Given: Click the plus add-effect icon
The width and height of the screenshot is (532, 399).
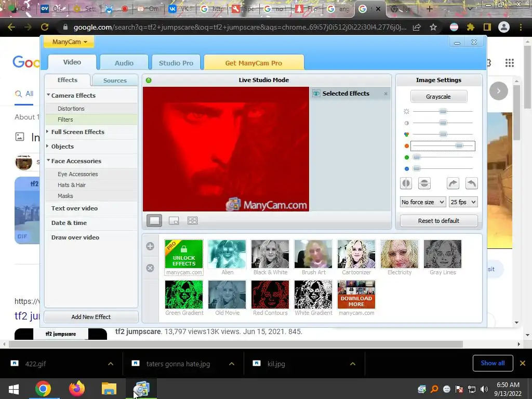Looking at the screenshot, I should (150, 246).
